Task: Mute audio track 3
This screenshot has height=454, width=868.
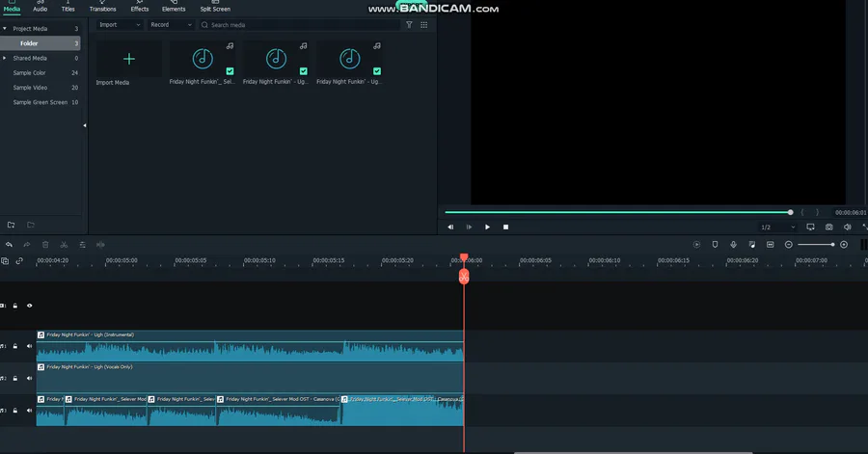Action: (29, 411)
